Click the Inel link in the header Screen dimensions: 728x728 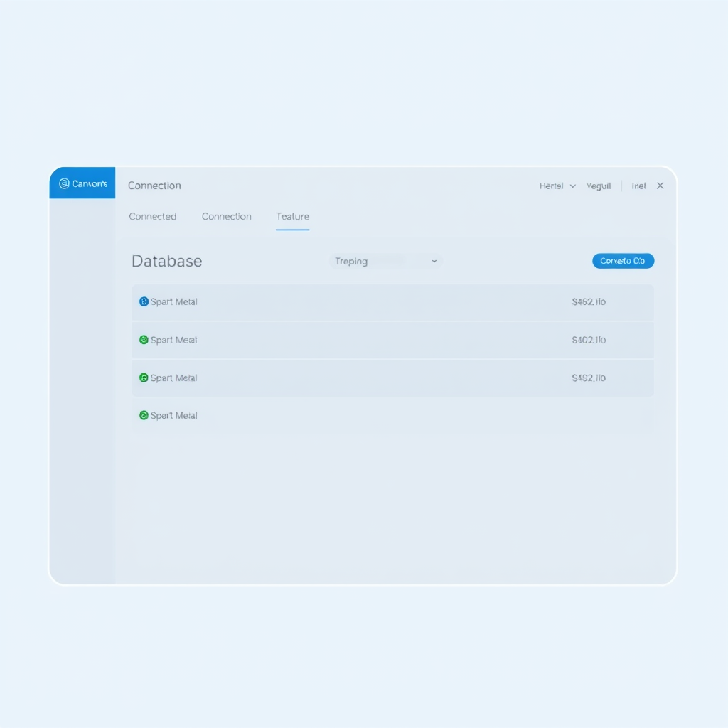pos(638,186)
